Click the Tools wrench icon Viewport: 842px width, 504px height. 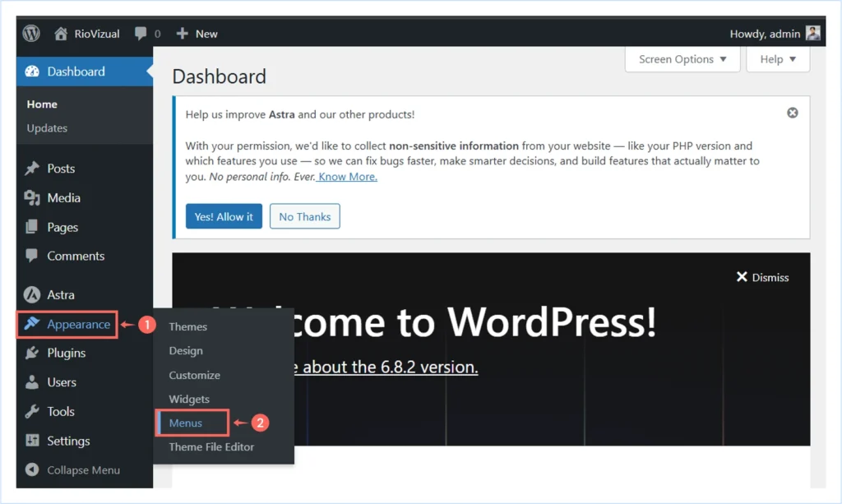pyautogui.click(x=34, y=411)
